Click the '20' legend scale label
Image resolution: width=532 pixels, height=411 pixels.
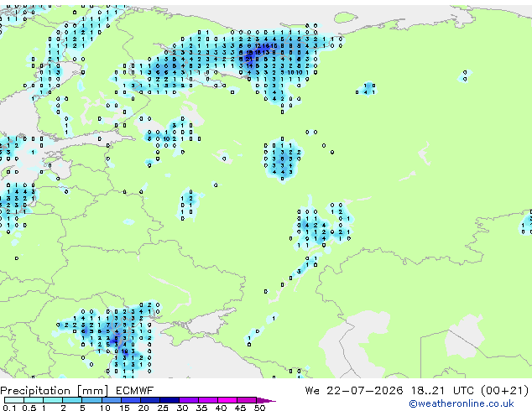(x=143, y=408)
